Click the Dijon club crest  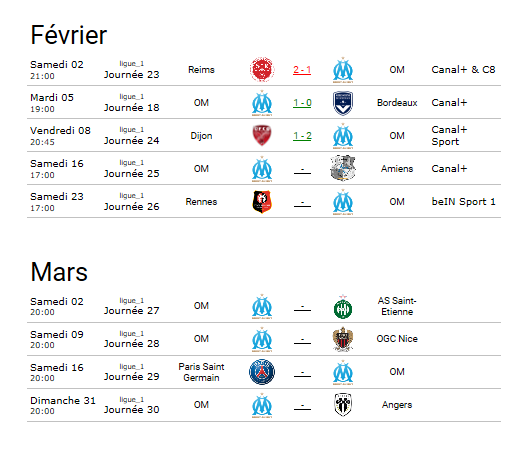(262, 136)
